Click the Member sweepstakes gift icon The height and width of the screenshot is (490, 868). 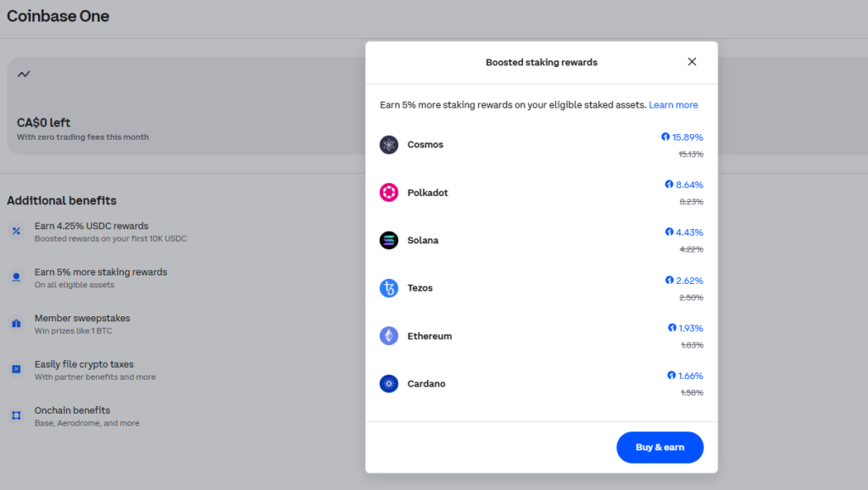tap(16, 324)
